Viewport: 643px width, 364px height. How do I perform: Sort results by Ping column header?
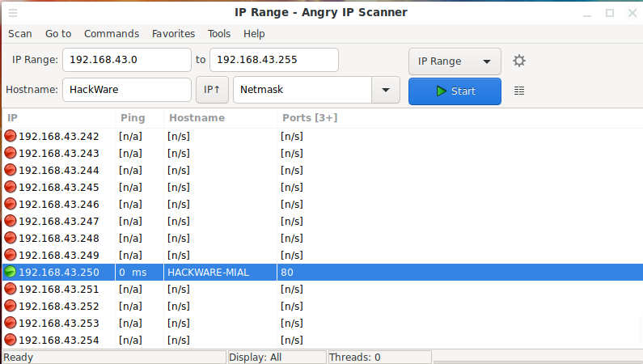click(x=133, y=118)
